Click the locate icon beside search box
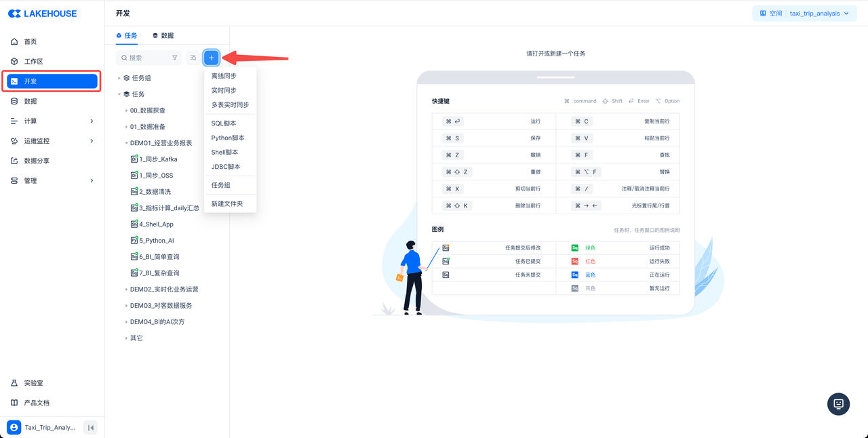 click(x=193, y=58)
